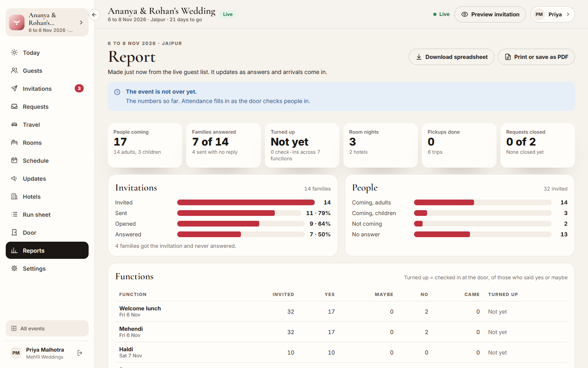Click the Reports bar chart icon

pos(14,250)
